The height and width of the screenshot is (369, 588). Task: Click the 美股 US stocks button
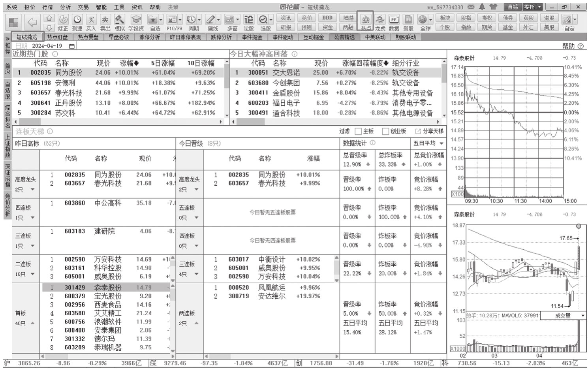click(x=549, y=27)
